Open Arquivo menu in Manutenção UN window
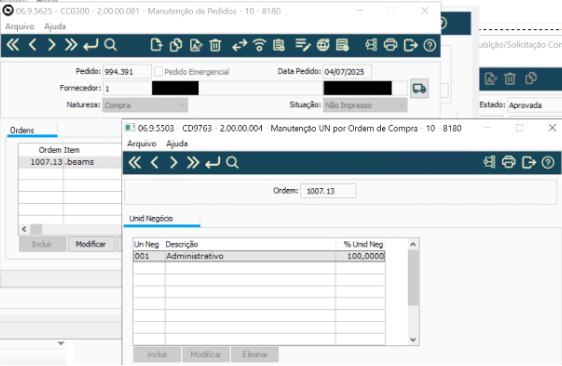562x366 pixels. pos(142,143)
